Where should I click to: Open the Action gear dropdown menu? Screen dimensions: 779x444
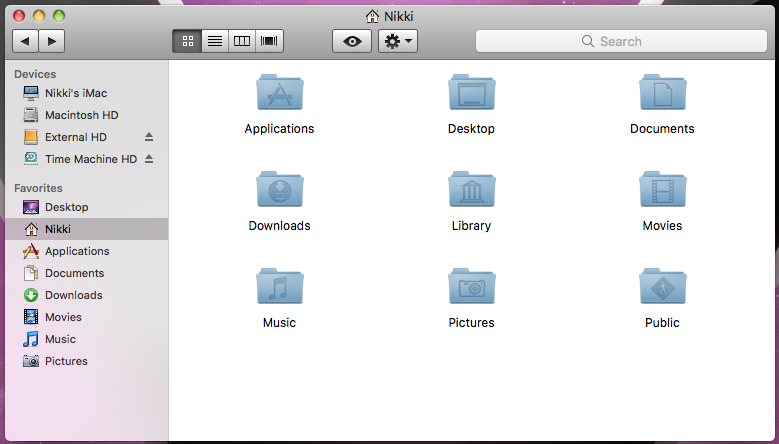coord(398,41)
